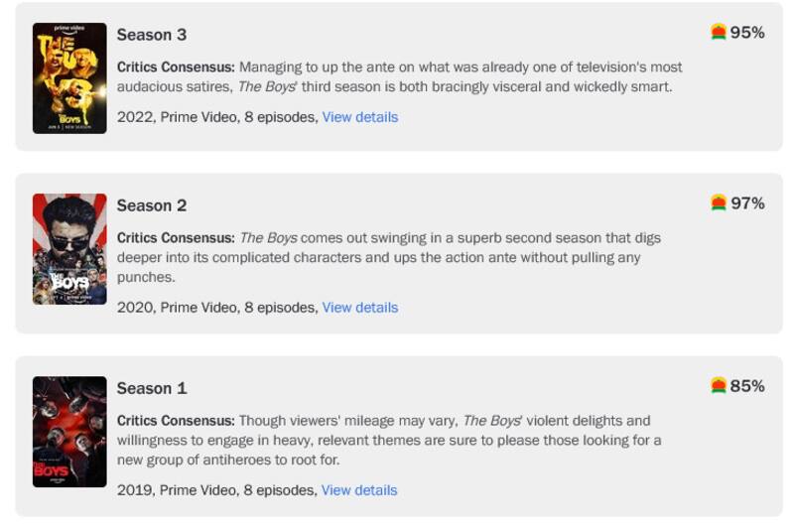Click the Season 3 title heading
794x532 pixels.
(152, 35)
